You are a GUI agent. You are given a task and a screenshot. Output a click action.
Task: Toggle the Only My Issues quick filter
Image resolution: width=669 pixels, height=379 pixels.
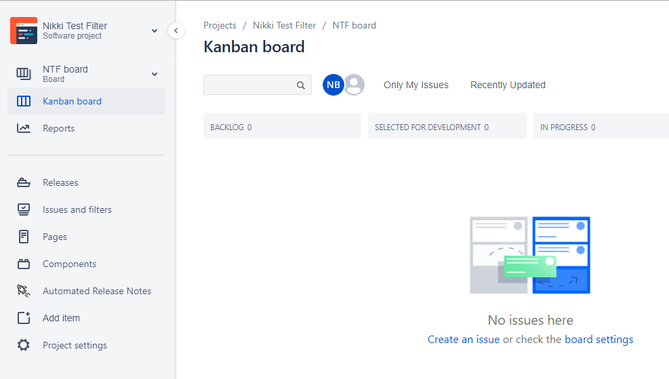(416, 85)
